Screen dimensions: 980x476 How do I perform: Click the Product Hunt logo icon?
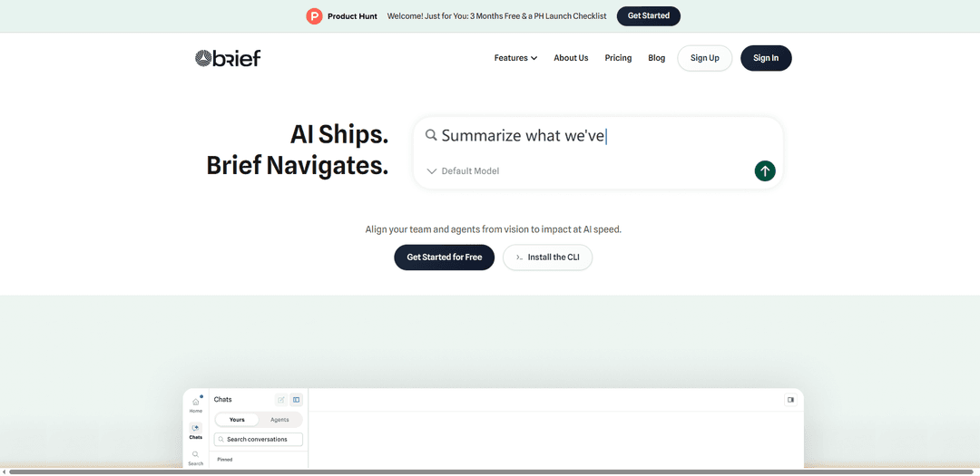pyautogui.click(x=314, y=16)
